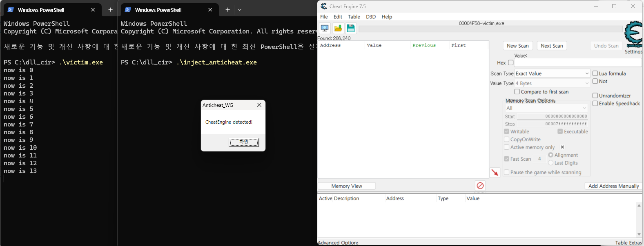
Task: Open the Scan Type dropdown
Action: point(552,73)
